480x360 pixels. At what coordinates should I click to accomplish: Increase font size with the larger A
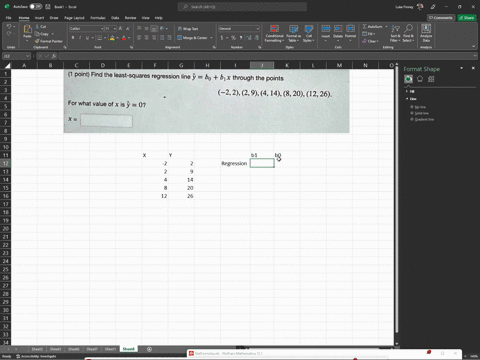click(x=120, y=29)
